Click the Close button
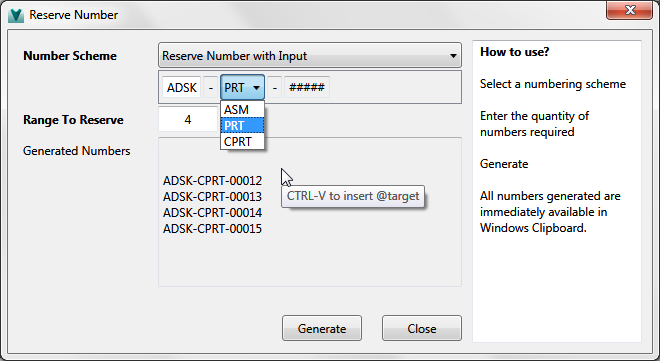Image resolution: width=660 pixels, height=361 pixels. pos(422,328)
